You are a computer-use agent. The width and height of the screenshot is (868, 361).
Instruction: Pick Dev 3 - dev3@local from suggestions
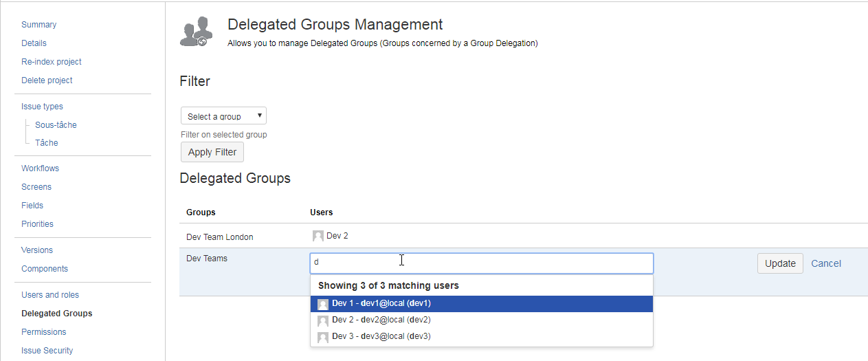tap(381, 336)
